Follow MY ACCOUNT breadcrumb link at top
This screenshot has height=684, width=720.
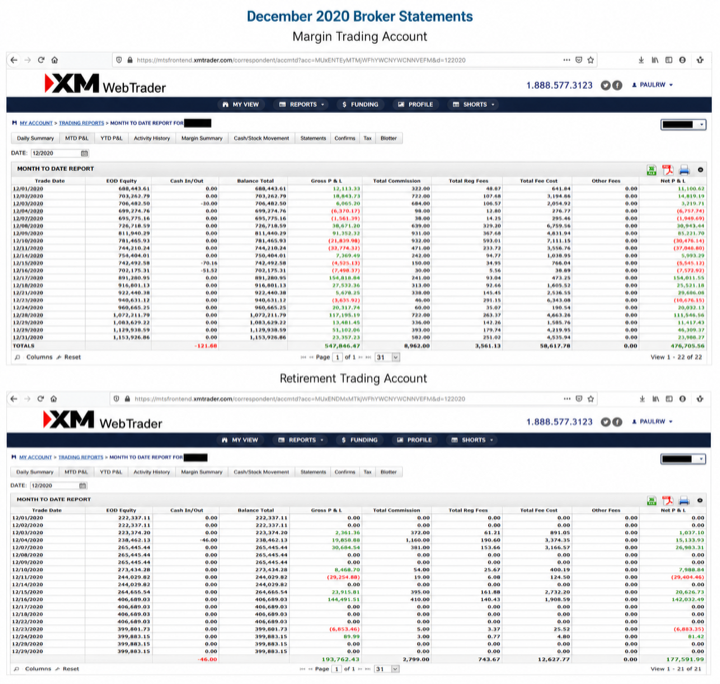click(x=36, y=123)
